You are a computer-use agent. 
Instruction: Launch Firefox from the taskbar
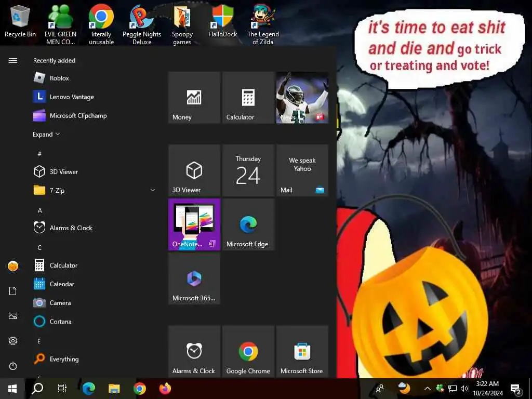coord(165,389)
